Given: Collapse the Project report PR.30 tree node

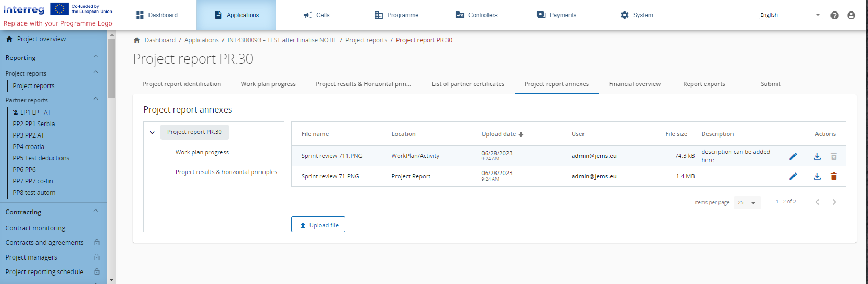Looking at the screenshot, I should (x=152, y=132).
